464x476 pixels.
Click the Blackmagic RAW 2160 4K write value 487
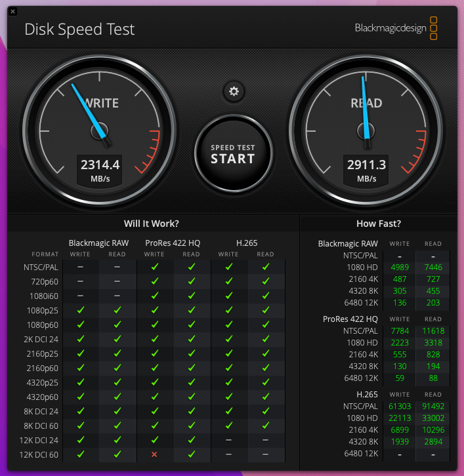(x=400, y=279)
